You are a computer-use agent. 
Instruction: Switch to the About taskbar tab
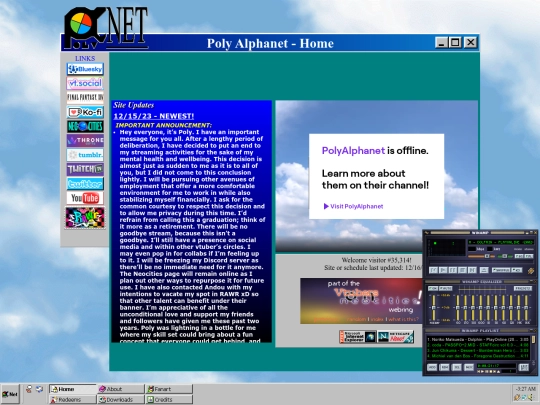click(121, 389)
